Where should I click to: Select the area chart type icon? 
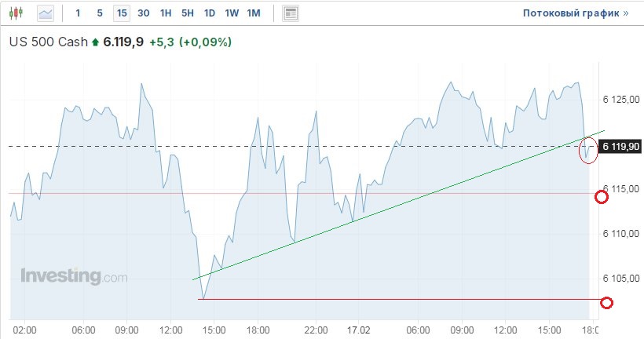(x=46, y=13)
